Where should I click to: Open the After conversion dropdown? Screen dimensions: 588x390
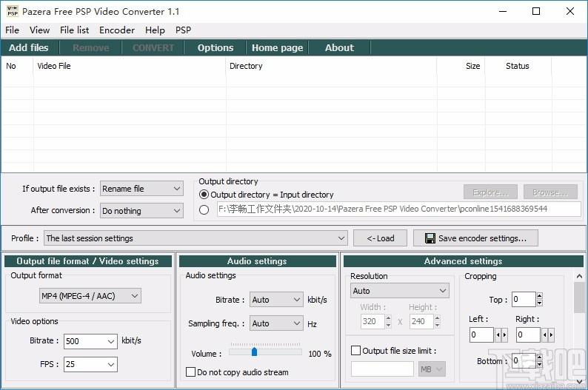coord(141,211)
